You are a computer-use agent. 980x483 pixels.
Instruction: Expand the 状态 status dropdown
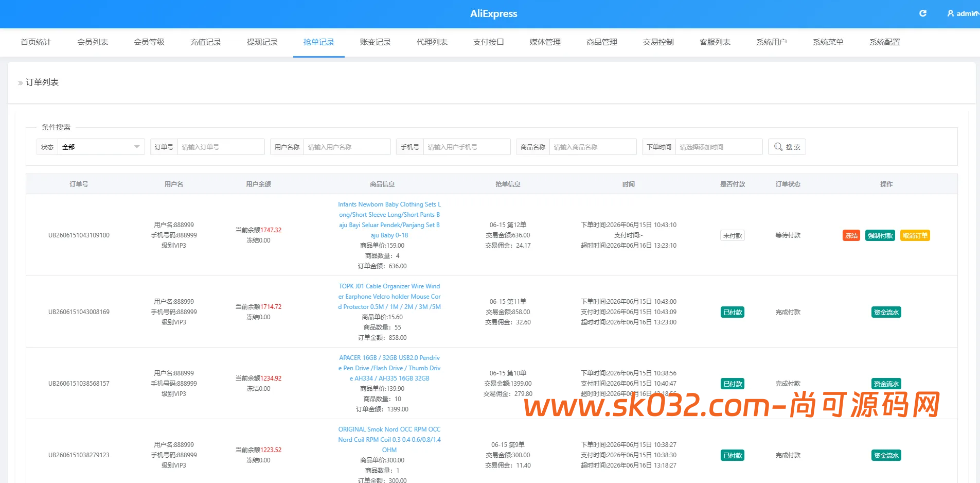coord(101,147)
